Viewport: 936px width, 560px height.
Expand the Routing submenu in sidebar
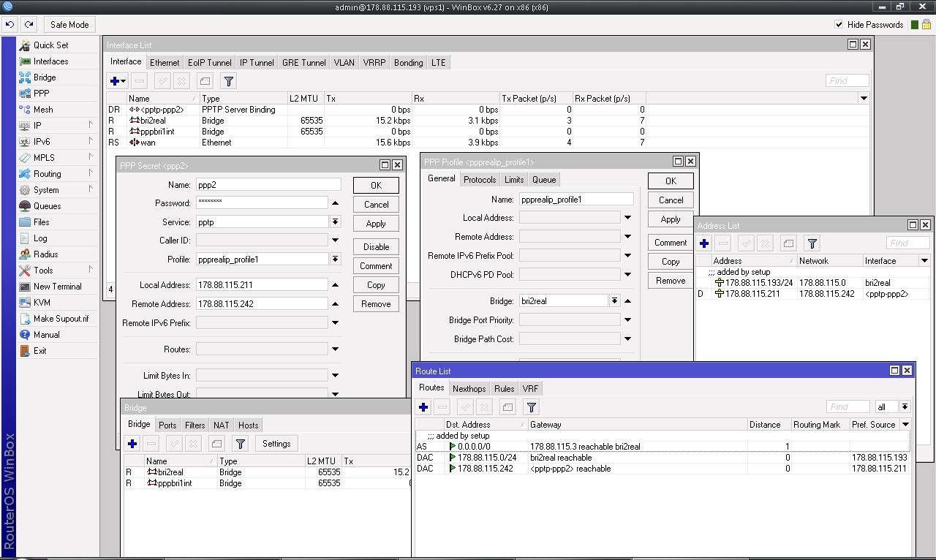[x=57, y=173]
